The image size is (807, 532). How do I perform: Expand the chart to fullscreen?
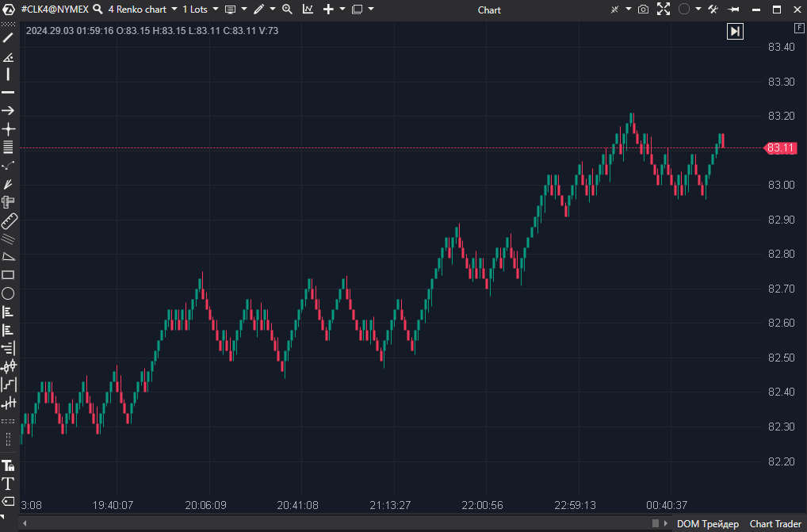tap(663, 10)
